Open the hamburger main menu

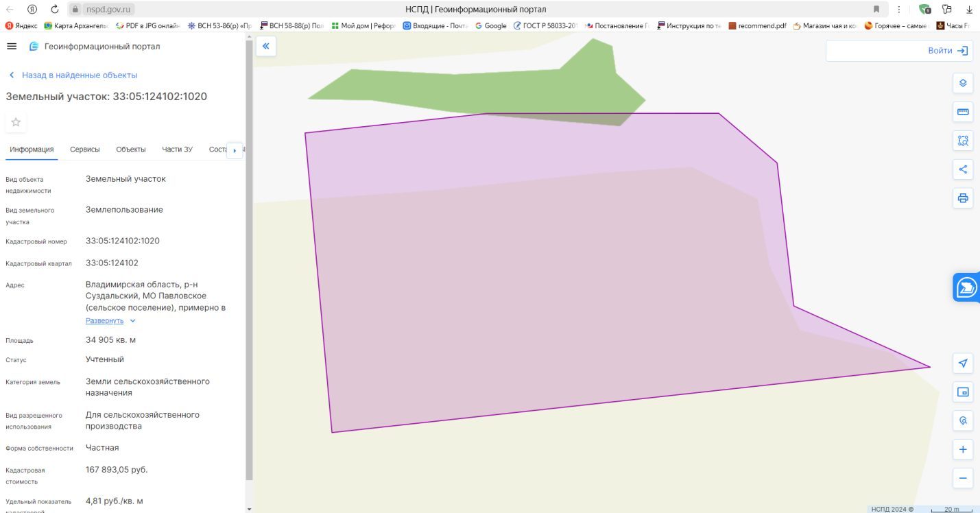[x=12, y=46]
